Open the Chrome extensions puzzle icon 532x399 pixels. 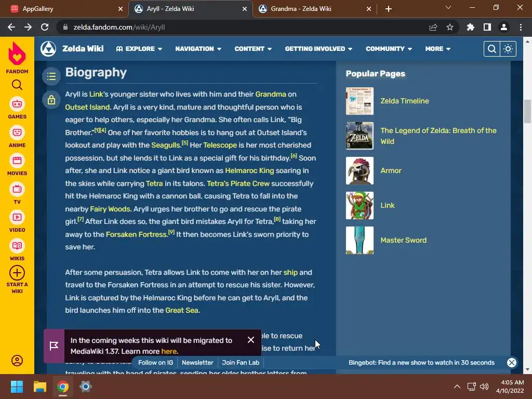point(471,27)
